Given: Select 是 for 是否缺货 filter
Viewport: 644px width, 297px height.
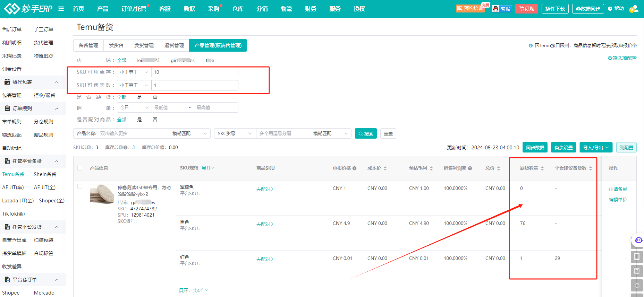Looking at the screenshot, I should (139, 97).
